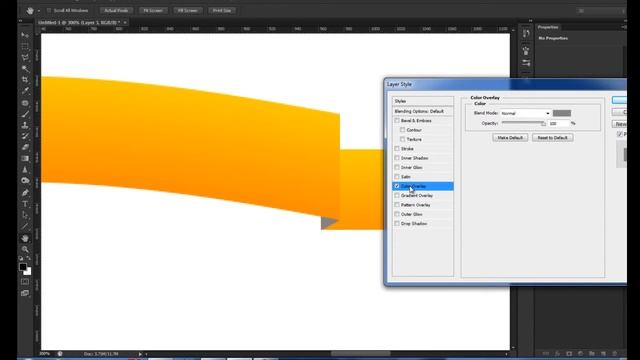Screen dimensions: 640x360
Task: Select the Line shape tool
Action: coord(25,226)
